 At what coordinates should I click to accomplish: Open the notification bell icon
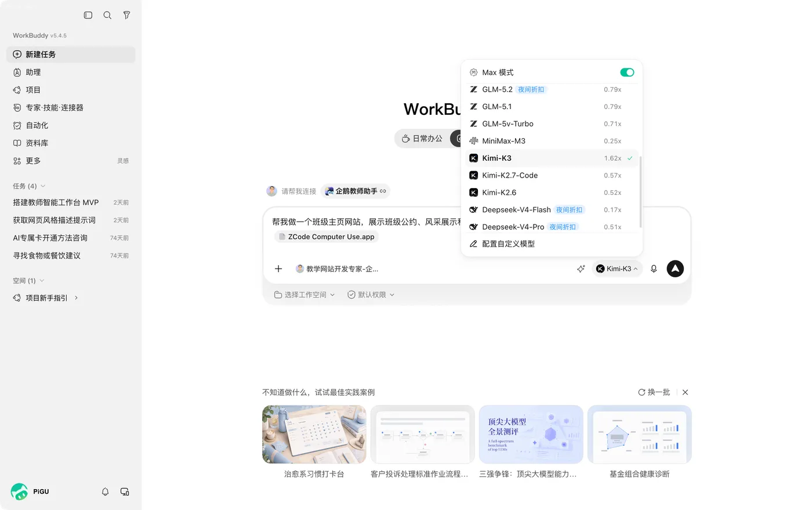(105, 491)
